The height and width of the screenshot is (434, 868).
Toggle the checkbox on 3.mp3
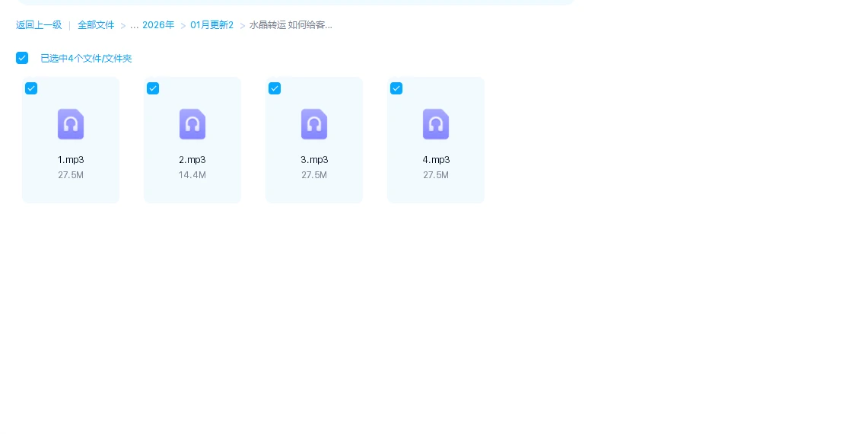click(275, 88)
